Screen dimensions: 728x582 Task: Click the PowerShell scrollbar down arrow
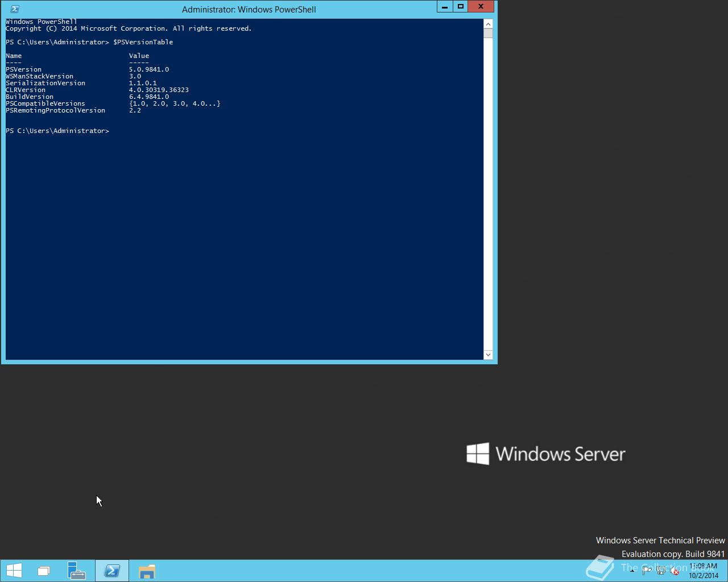click(x=488, y=355)
